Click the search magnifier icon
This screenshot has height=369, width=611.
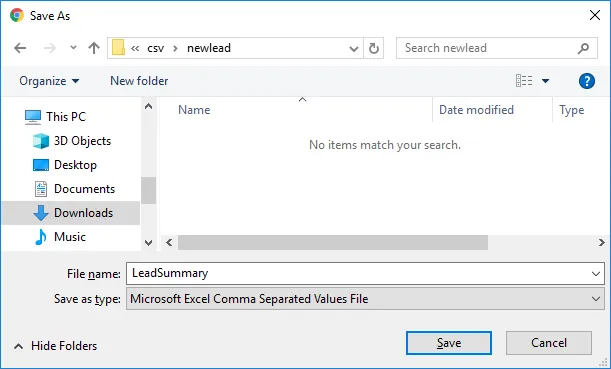(583, 48)
